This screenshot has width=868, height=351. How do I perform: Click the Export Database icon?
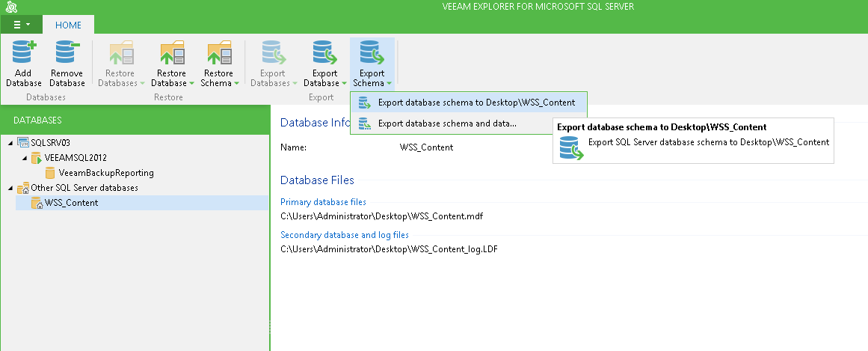point(325,52)
